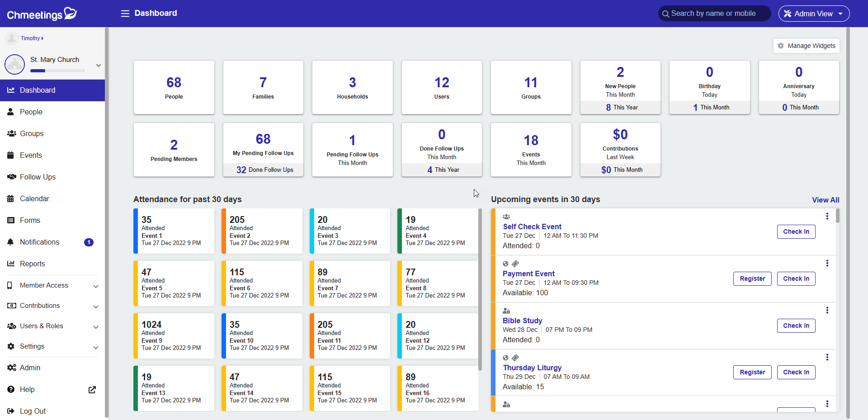Open the 68 People widget
This screenshot has height=420, width=868.
(x=174, y=87)
